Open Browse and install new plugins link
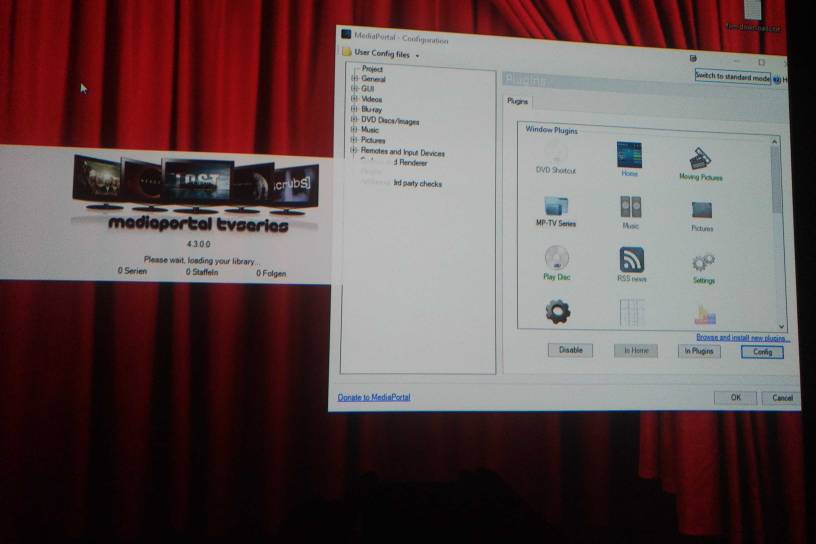The width and height of the screenshot is (816, 544). pyautogui.click(x=743, y=338)
